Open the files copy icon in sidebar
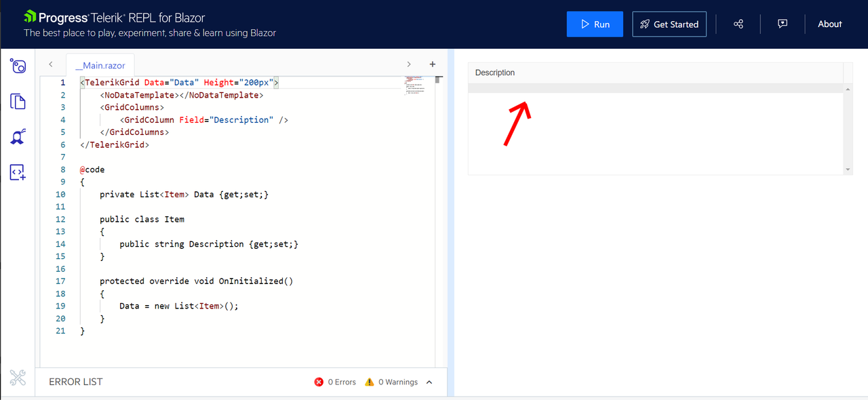Viewport: 868px width, 400px height. pos(18,102)
